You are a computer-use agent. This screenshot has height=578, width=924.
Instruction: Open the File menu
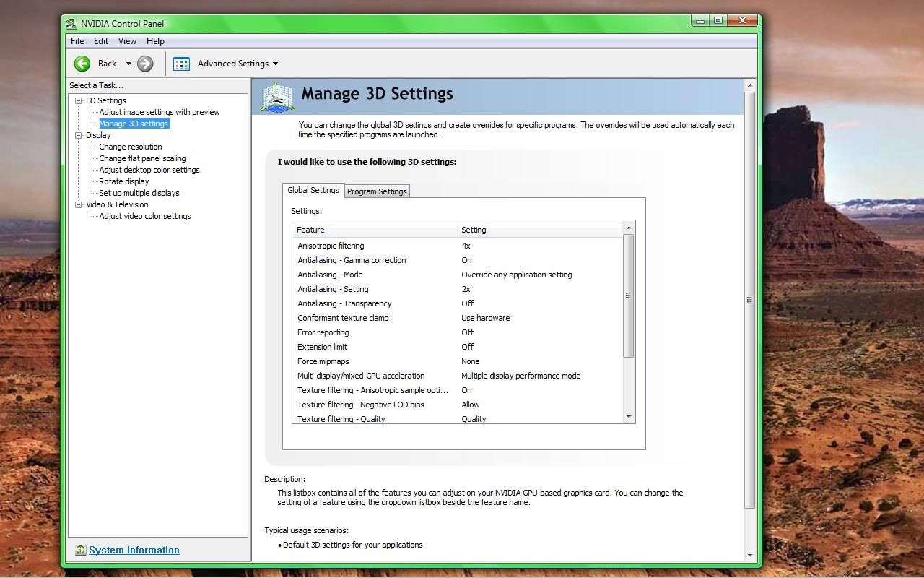point(77,41)
